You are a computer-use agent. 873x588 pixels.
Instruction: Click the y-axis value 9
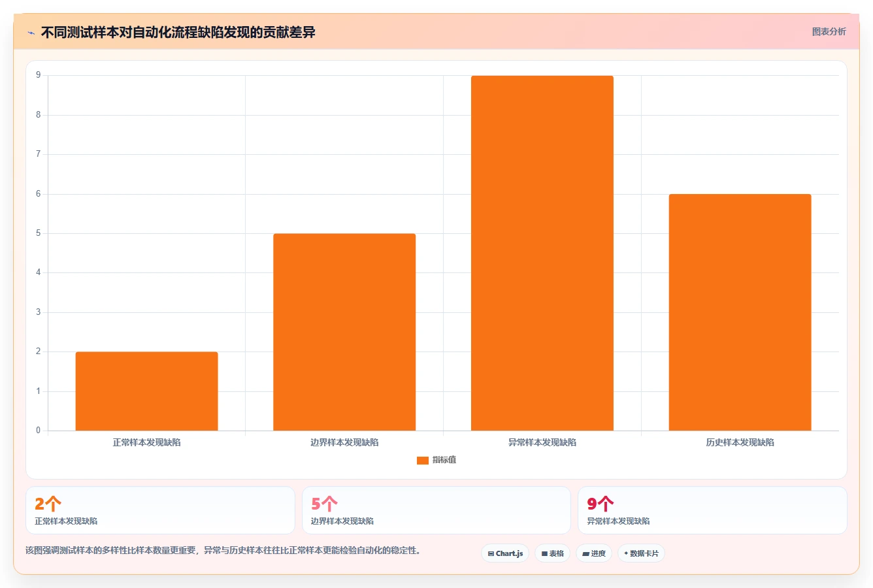39,75
